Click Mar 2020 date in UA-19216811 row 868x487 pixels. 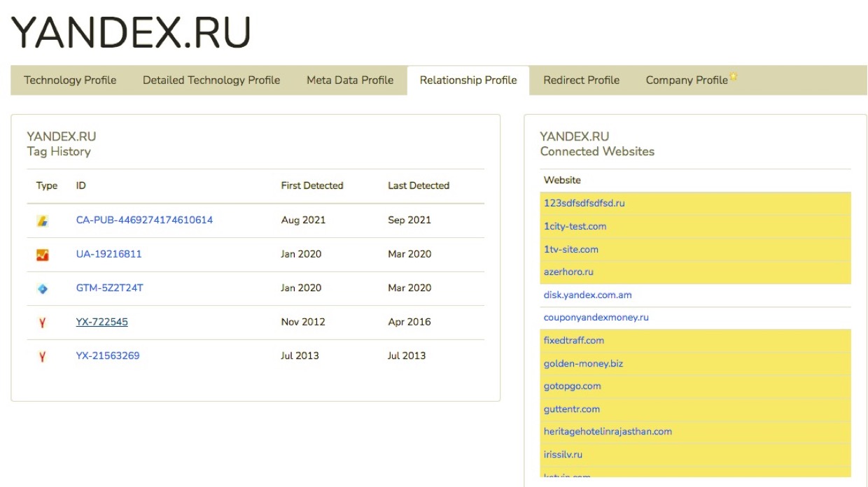tap(409, 255)
